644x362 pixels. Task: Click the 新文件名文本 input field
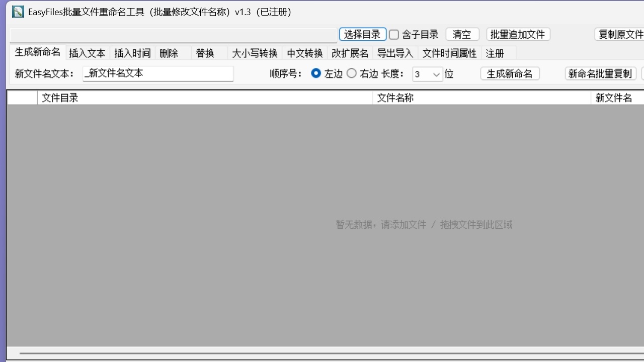click(x=158, y=73)
